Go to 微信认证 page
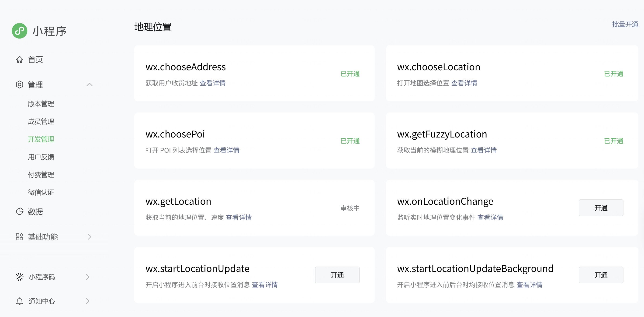The image size is (644, 317). pos(41,192)
